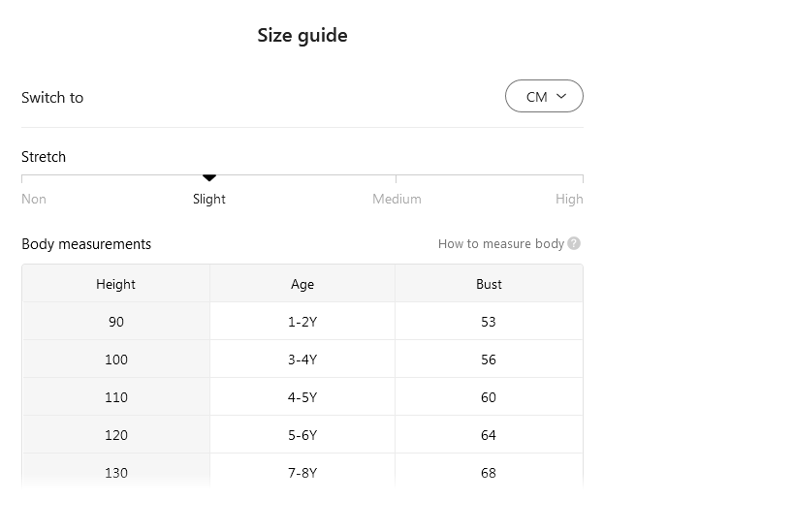Select the Medium stretch level label
Image resolution: width=794 pixels, height=532 pixels.
pyautogui.click(x=397, y=199)
